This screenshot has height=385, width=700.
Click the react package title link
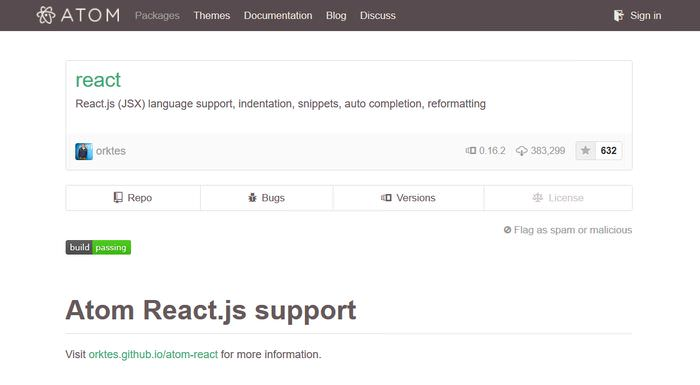pyautogui.click(x=98, y=80)
